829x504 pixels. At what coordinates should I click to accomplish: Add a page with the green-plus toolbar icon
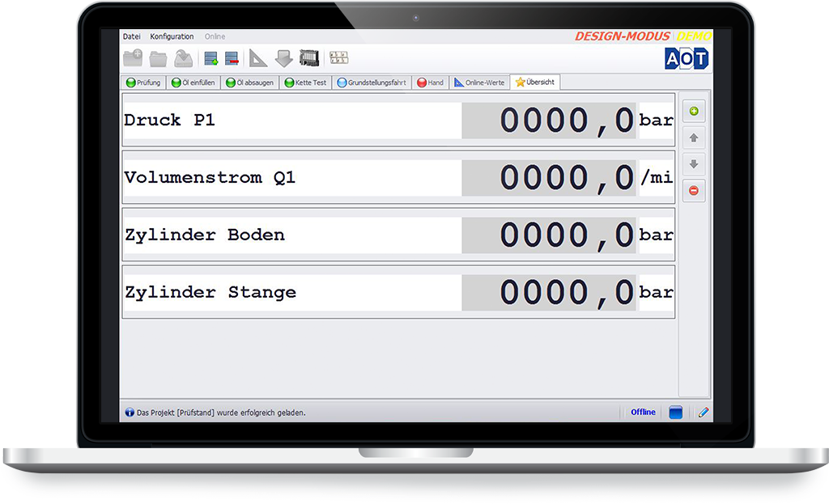tap(211, 58)
